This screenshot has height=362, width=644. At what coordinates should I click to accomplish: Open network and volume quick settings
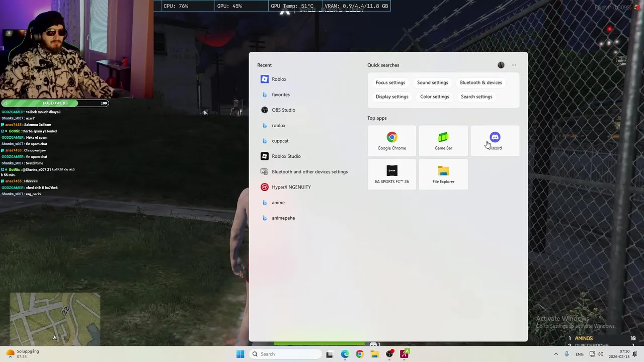point(595,354)
